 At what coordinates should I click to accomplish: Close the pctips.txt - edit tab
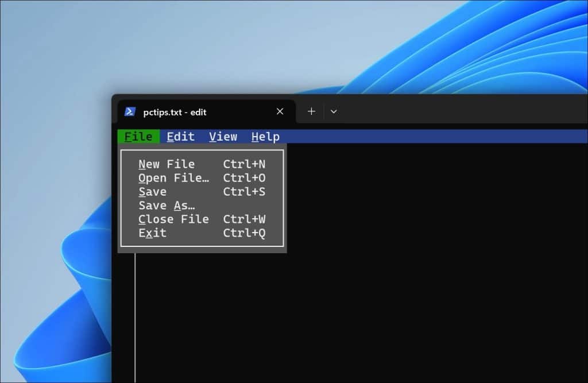point(280,111)
